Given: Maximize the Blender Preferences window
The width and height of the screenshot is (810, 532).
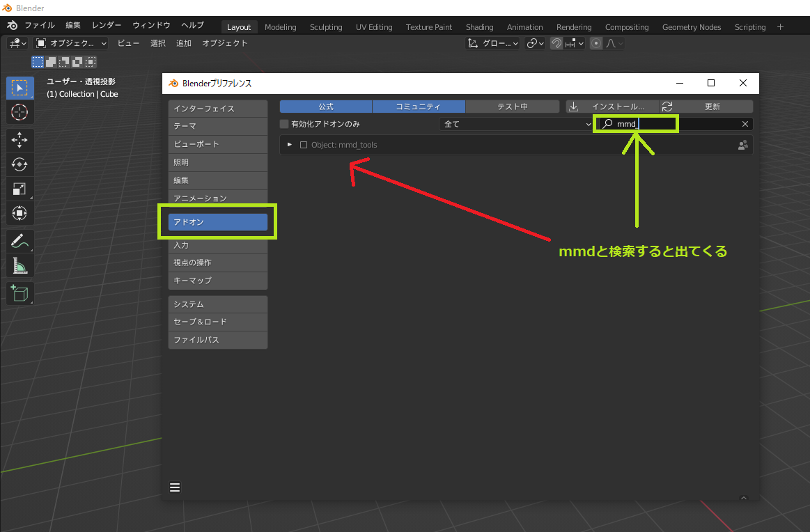Looking at the screenshot, I should coord(711,83).
